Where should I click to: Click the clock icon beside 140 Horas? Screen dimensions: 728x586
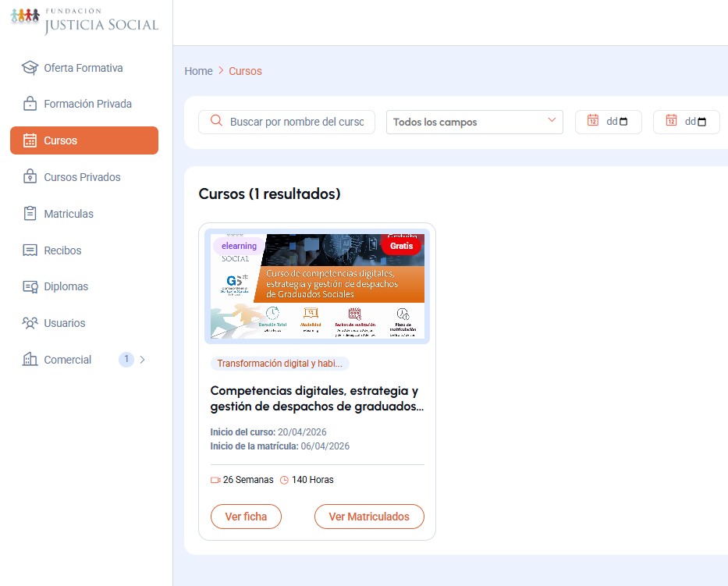coord(284,480)
